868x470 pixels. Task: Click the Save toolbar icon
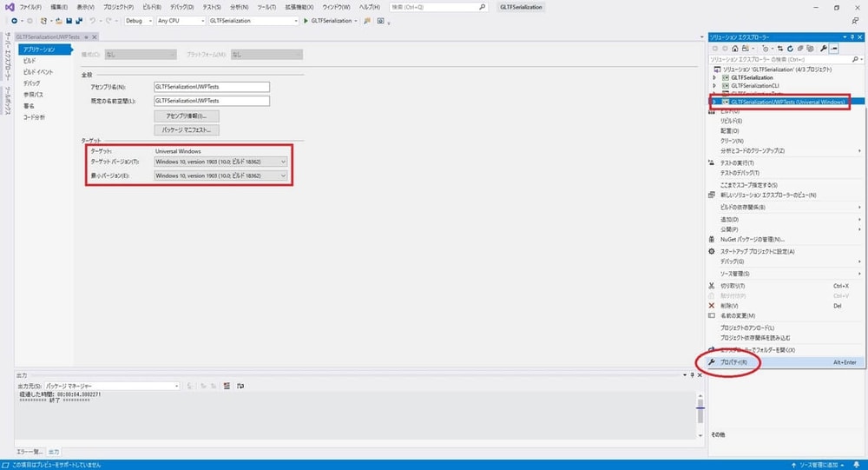point(69,21)
